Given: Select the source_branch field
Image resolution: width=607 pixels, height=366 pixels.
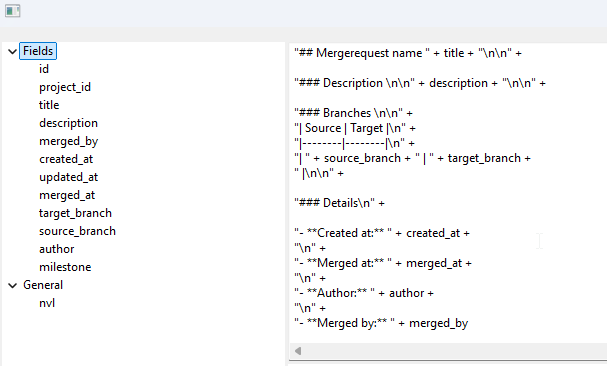Looking at the screenshot, I should pos(77,231).
